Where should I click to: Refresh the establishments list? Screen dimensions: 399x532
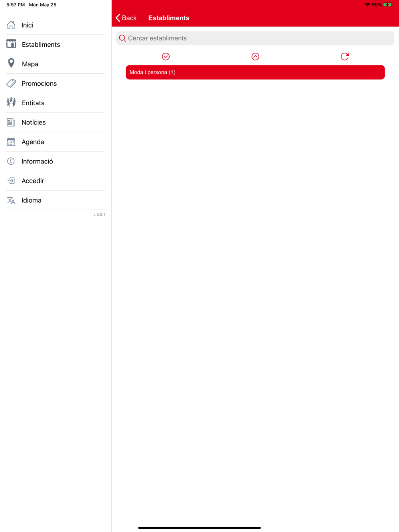(345, 57)
